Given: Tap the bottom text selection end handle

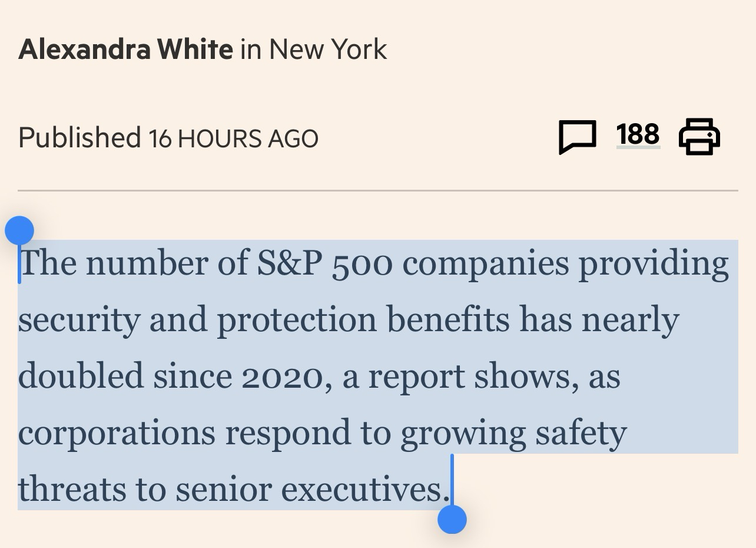Looking at the screenshot, I should click(452, 519).
